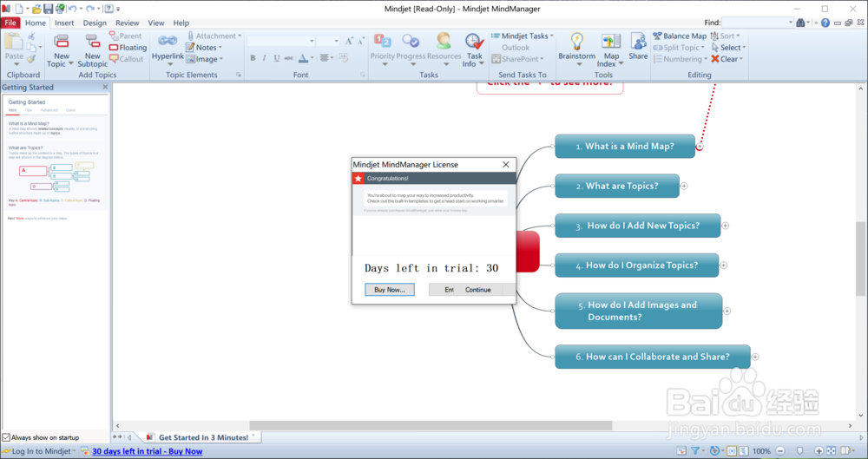This screenshot has width=868, height=459.
Task: Open Help with the blue question mark
Action: (825, 23)
